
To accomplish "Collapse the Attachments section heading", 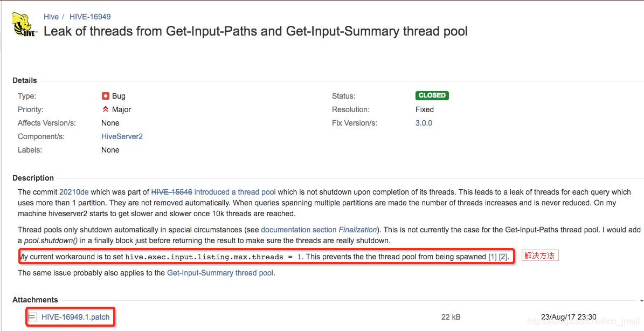I will pyautogui.click(x=35, y=300).
